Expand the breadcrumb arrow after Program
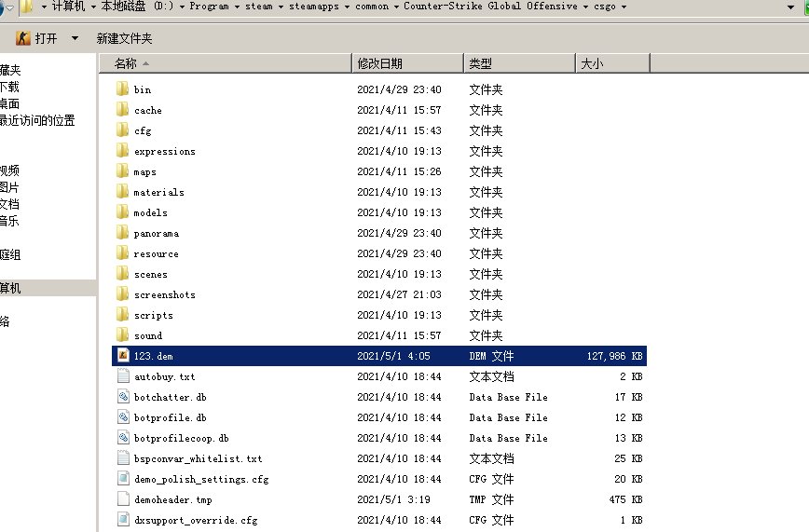Viewport: 809px width, 532px height. (237, 7)
